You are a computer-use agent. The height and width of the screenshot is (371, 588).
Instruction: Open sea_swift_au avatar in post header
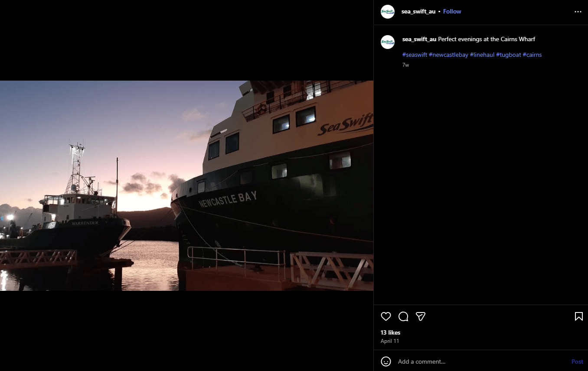tap(388, 12)
